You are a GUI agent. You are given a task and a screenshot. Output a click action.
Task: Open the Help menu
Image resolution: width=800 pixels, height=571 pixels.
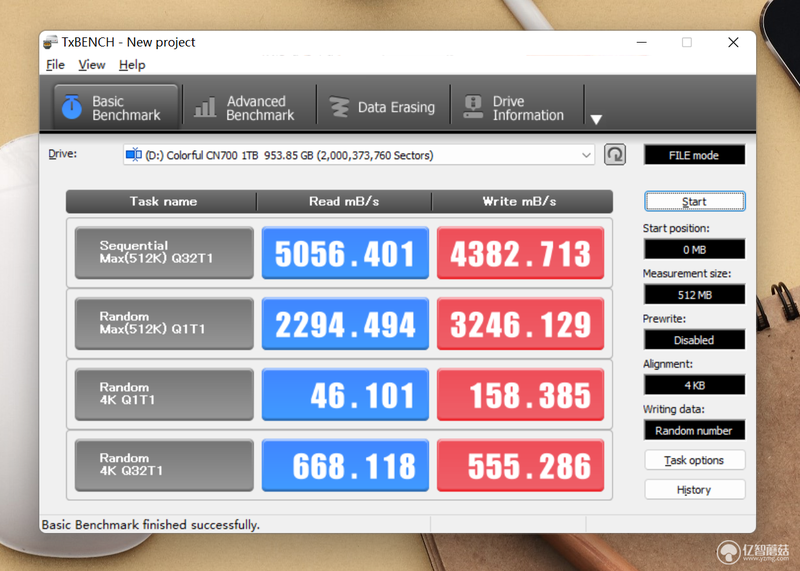pos(132,65)
